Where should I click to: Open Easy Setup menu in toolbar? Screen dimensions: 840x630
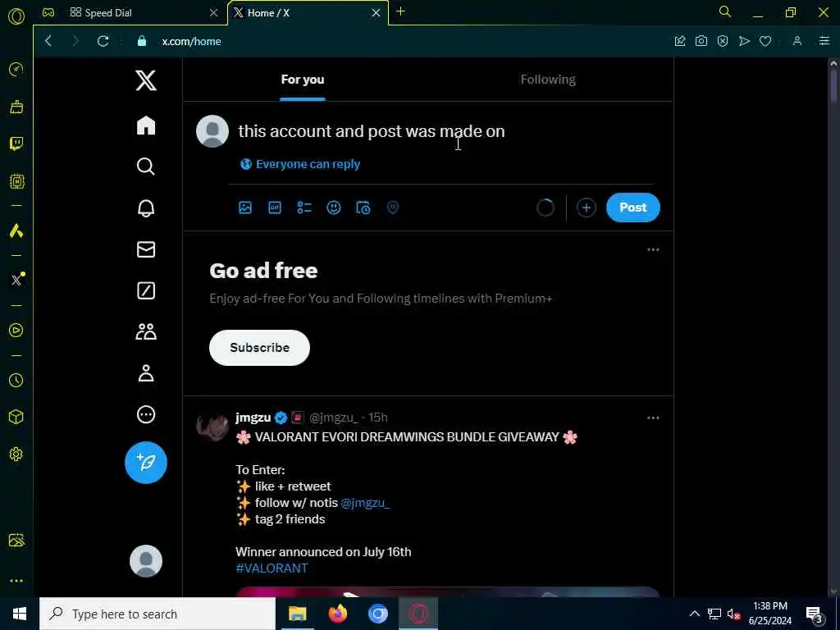point(824,41)
